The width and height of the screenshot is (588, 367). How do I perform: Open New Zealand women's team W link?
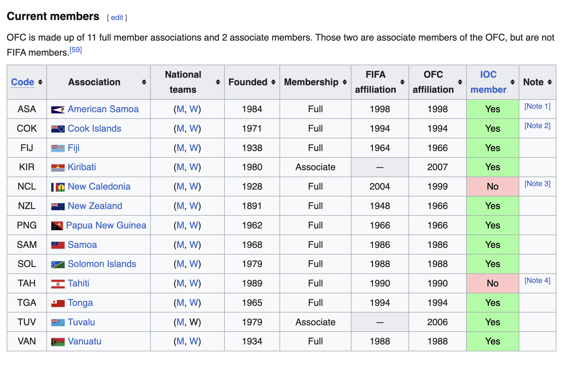click(x=194, y=206)
